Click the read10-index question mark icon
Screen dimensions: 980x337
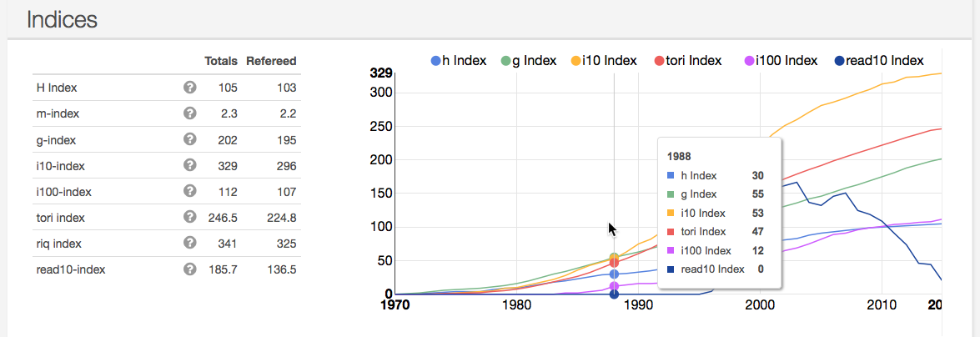[189, 269]
